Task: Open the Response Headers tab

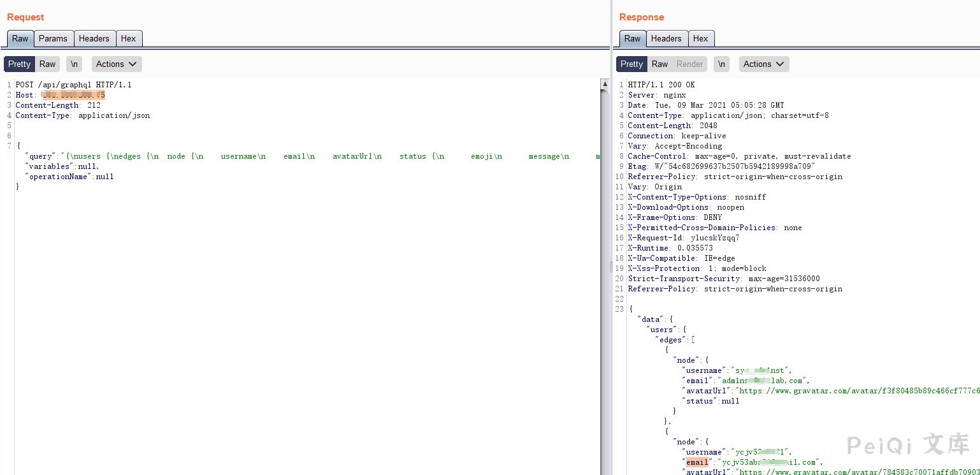Action: (x=666, y=38)
